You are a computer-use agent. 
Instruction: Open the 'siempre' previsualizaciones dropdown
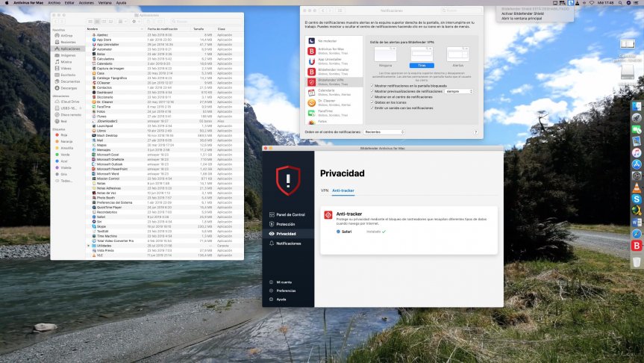click(x=460, y=91)
